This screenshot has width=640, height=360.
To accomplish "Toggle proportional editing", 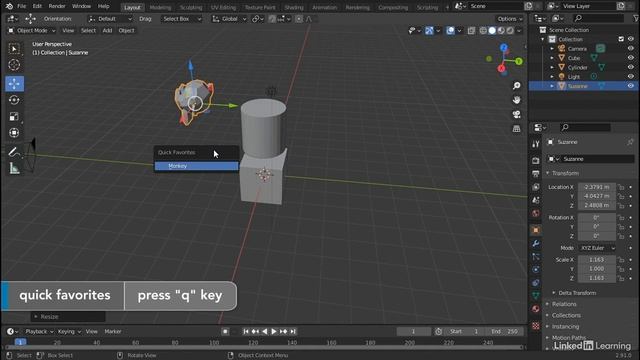I will (x=299, y=19).
